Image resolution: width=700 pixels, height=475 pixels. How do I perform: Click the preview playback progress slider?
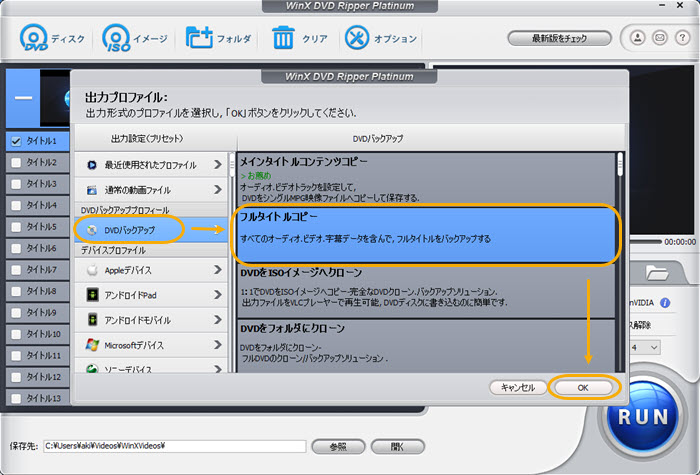pyautogui.click(x=645, y=242)
